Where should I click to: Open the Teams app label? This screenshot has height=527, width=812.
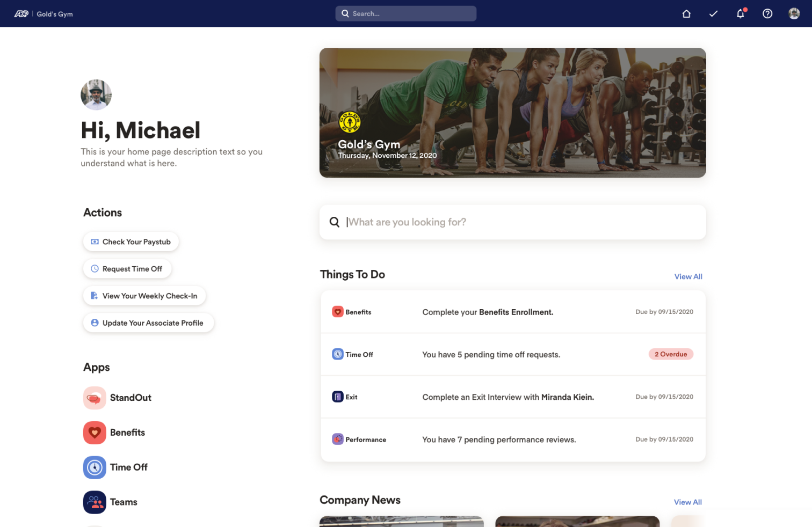click(x=124, y=502)
